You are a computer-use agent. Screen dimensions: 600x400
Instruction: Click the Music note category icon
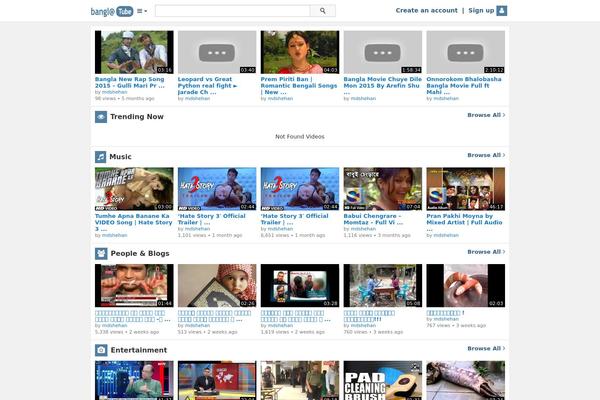pyautogui.click(x=100, y=157)
